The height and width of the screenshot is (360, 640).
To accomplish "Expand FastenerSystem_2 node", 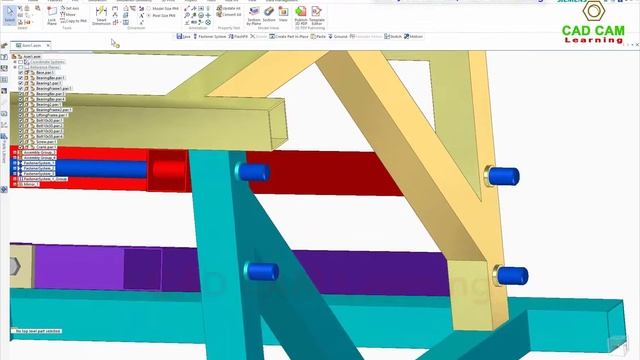I will pos(15,168).
